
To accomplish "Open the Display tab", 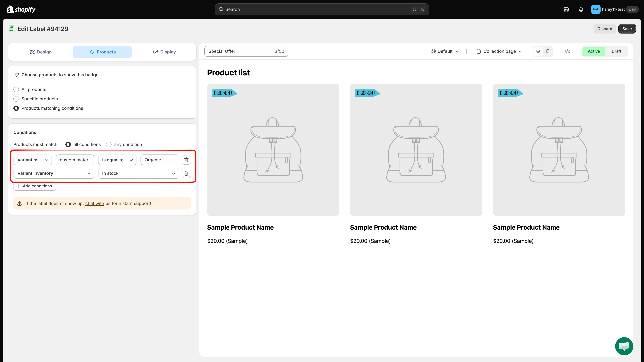I will tap(164, 52).
